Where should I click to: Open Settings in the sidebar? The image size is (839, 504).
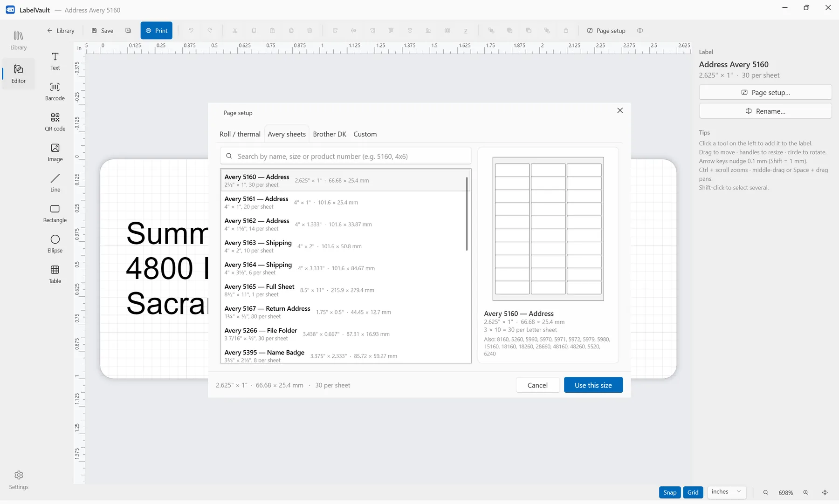[18, 480]
